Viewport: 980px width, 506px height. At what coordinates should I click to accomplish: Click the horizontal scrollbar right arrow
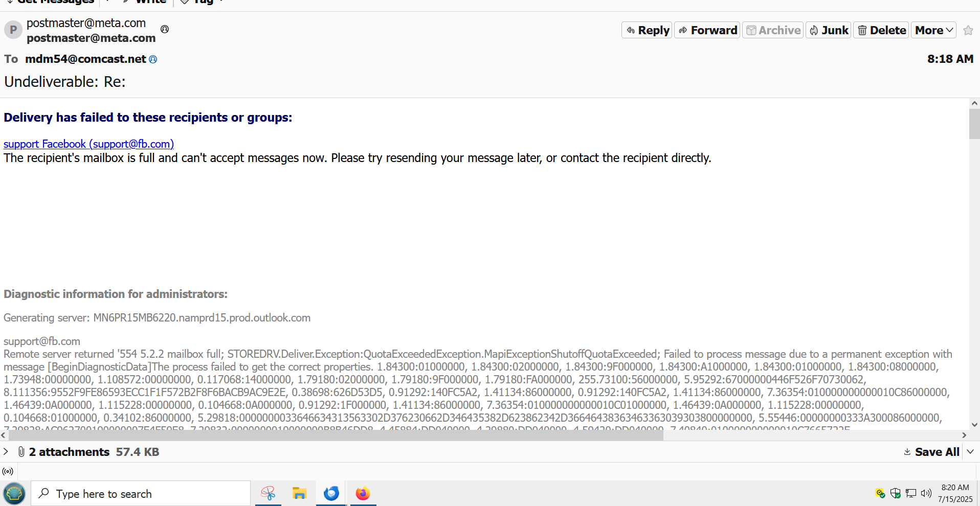click(964, 435)
